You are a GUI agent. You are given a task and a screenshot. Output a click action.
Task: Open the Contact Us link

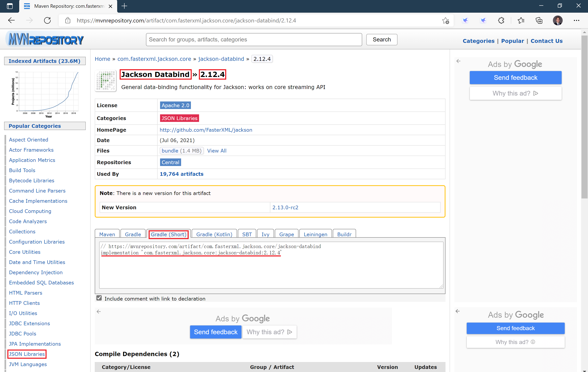click(547, 41)
